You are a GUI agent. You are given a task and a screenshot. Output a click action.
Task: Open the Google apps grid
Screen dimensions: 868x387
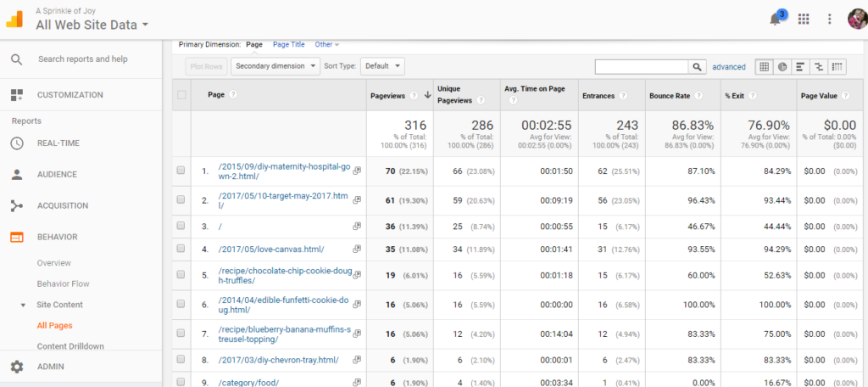click(x=804, y=19)
